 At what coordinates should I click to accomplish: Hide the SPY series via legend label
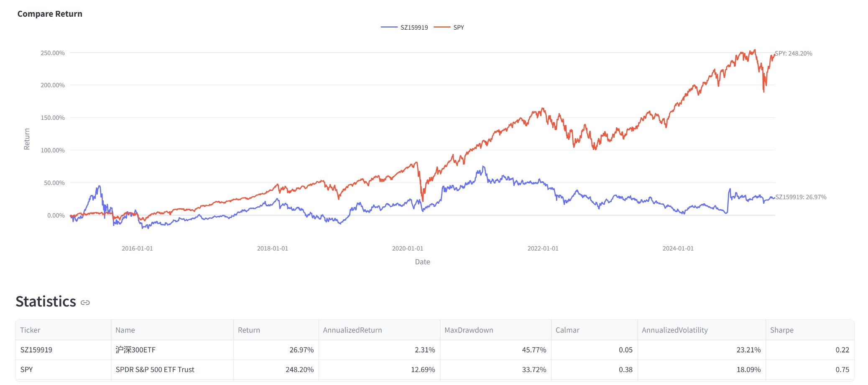[459, 28]
